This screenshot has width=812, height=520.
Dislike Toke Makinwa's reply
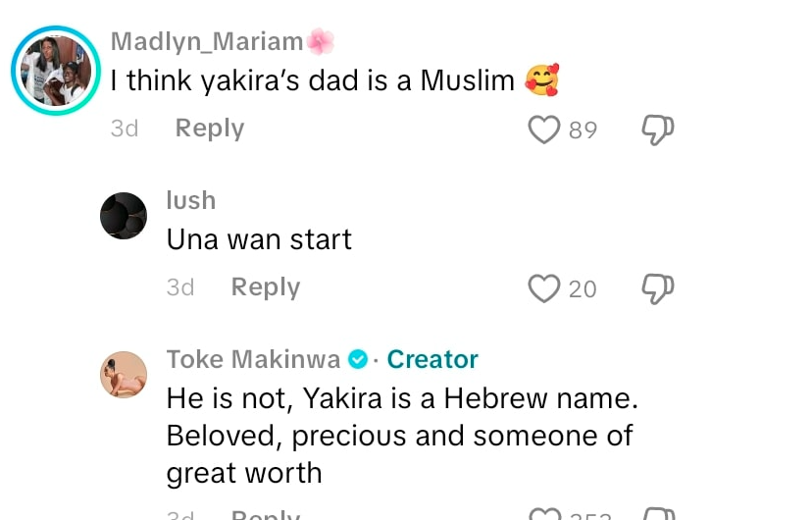point(657,514)
